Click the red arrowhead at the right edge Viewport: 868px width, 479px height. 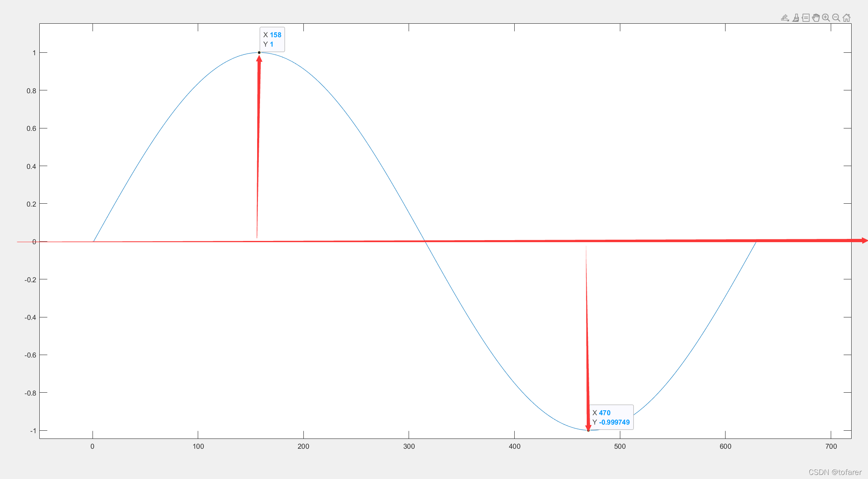pos(864,241)
